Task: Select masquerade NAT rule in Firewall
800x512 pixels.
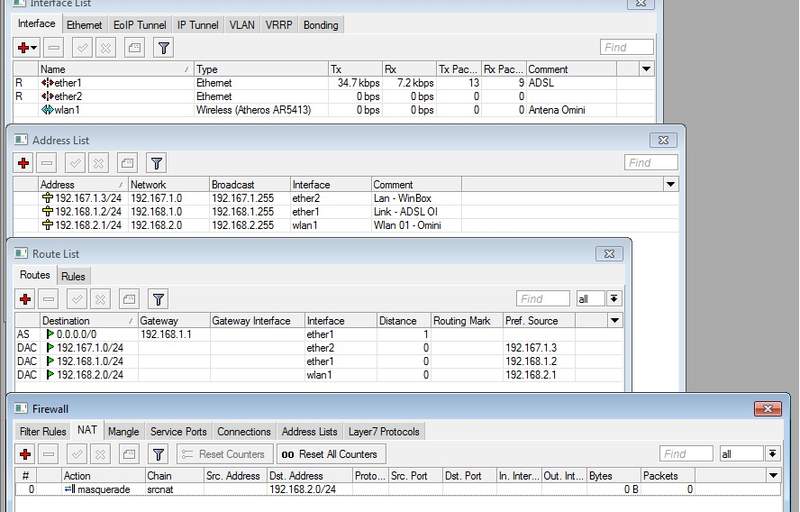Action: (398, 489)
